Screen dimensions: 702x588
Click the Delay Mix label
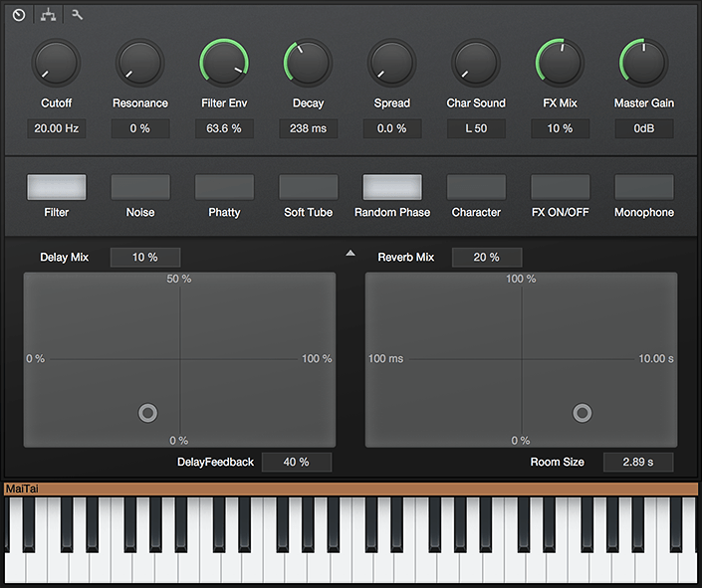pyautogui.click(x=65, y=258)
